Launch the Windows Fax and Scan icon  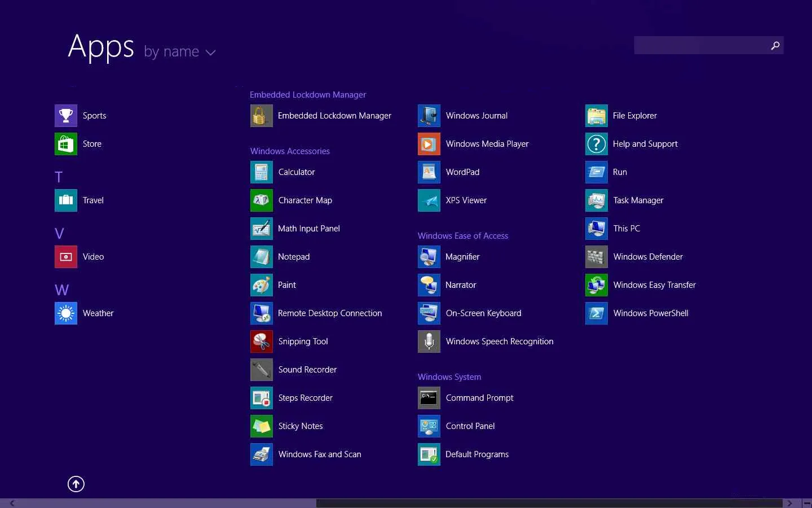(x=262, y=454)
